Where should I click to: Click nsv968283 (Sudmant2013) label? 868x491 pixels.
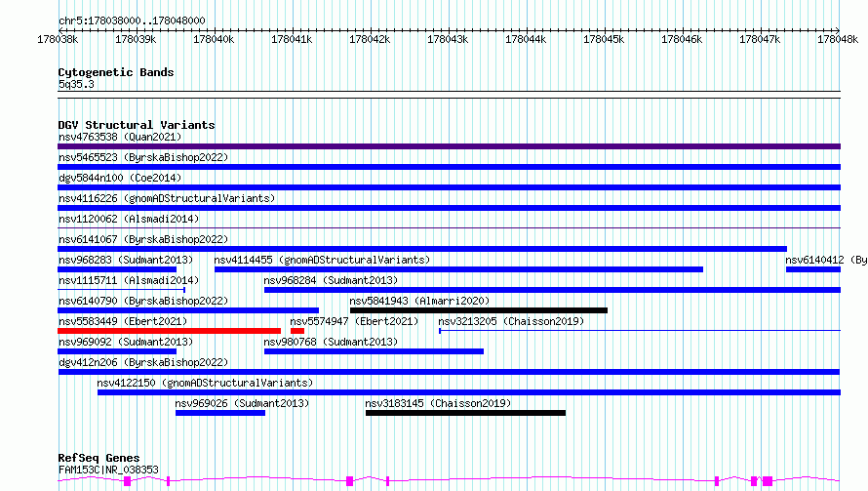pyautogui.click(x=126, y=260)
